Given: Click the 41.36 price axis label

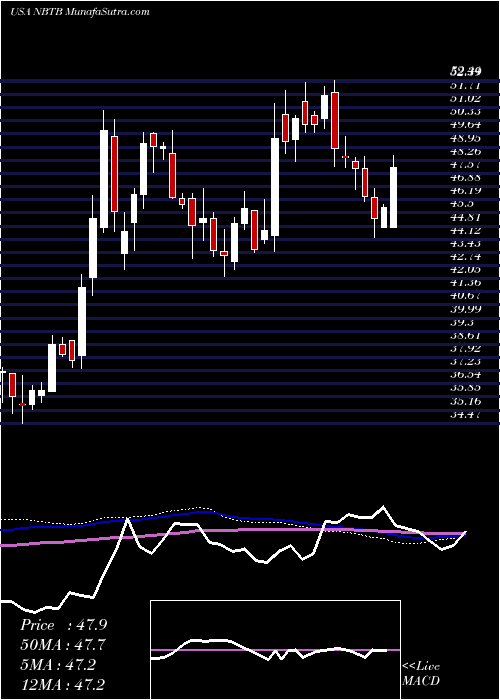Looking at the screenshot, I should (465, 283).
